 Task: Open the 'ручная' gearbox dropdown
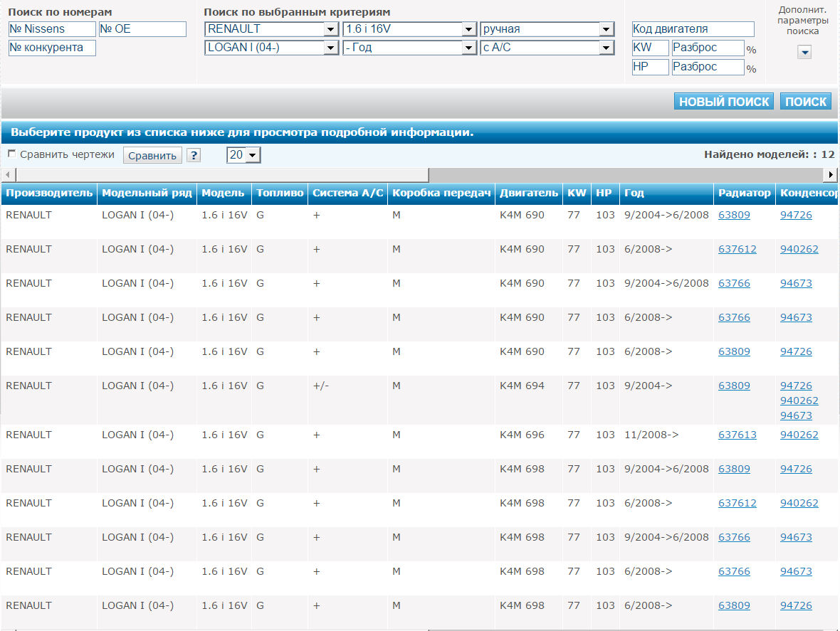click(x=547, y=29)
